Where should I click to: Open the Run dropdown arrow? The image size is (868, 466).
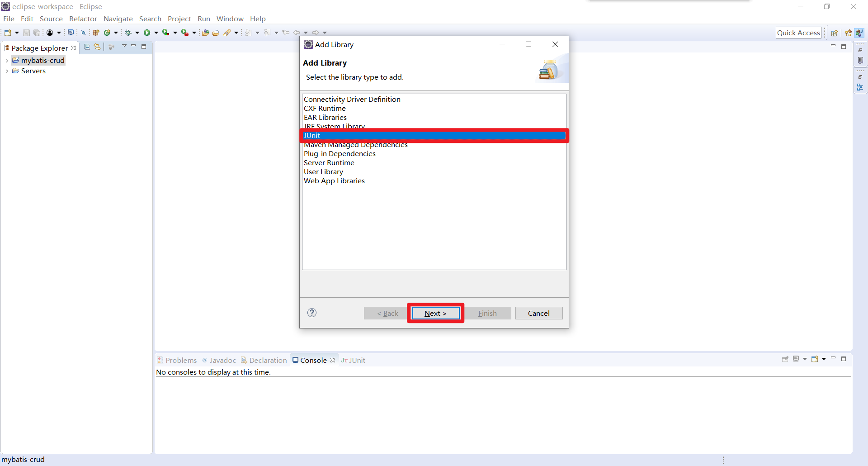coord(156,33)
